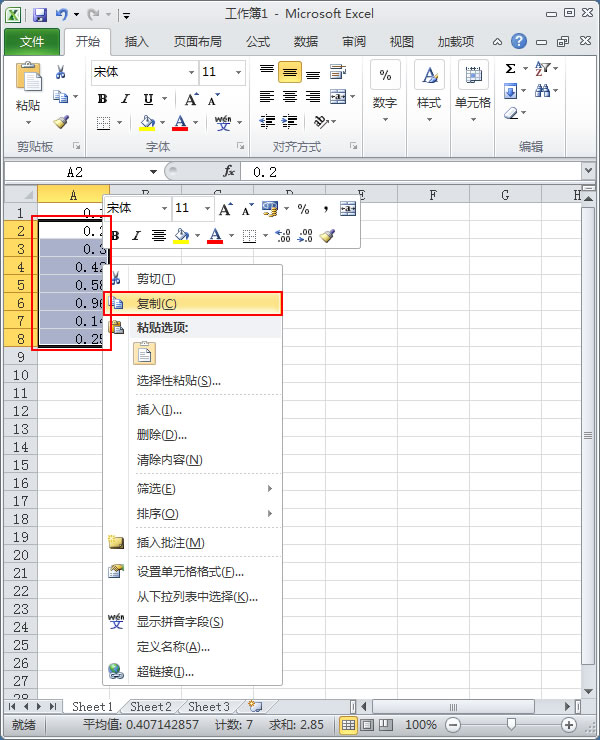The height and width of the screenshot is (740, 600).
Task: Click ribbon Increase Indent icon
Action: point(289,121)
